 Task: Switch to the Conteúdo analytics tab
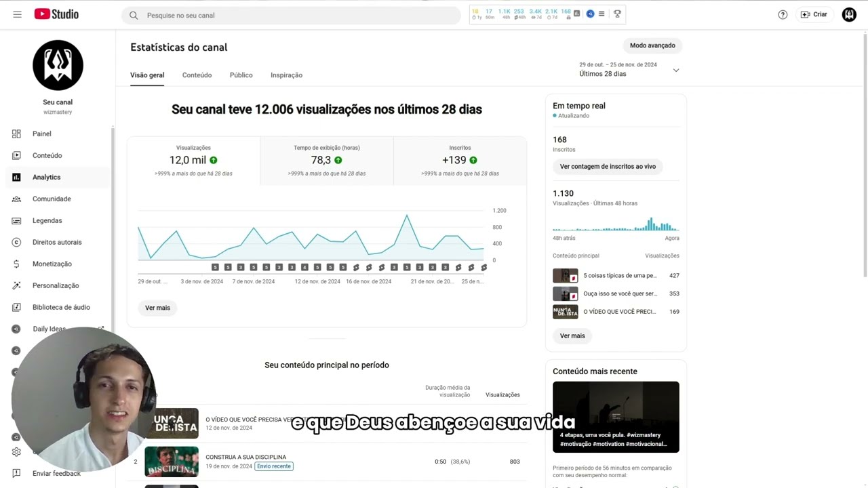coord(197,75)
